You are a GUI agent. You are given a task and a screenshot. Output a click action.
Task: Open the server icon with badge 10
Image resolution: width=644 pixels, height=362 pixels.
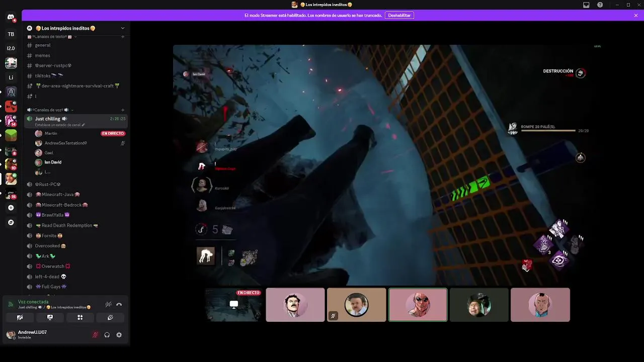11,164
